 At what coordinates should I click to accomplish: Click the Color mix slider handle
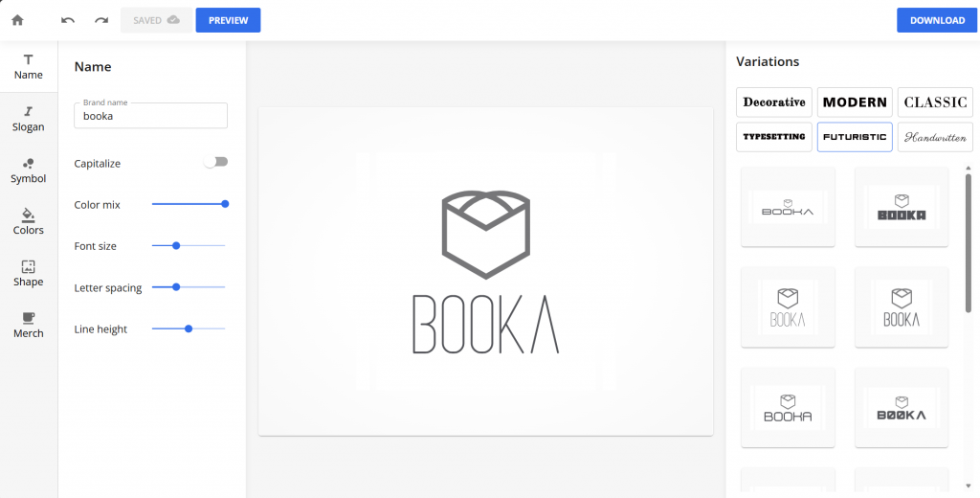coord(225,204)
